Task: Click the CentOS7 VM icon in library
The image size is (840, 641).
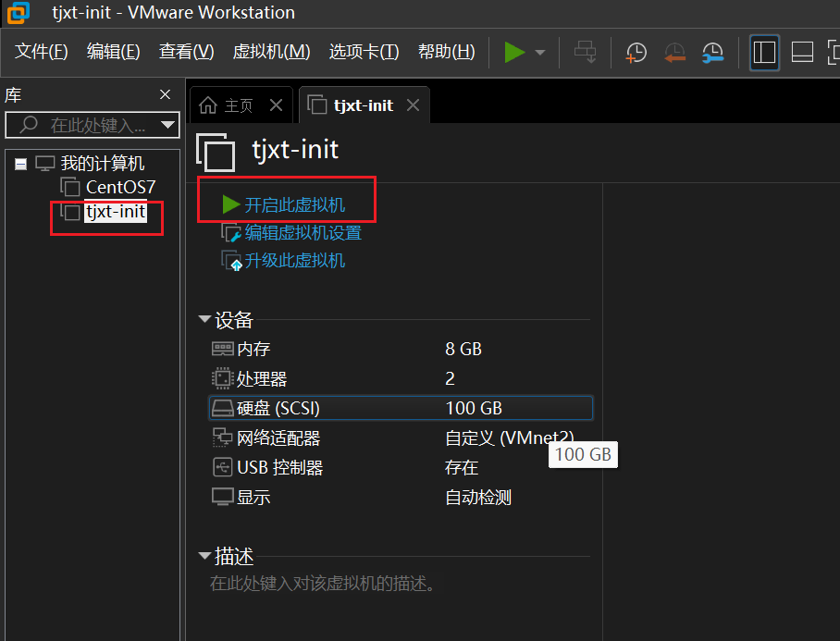Action: click(70, 187)
